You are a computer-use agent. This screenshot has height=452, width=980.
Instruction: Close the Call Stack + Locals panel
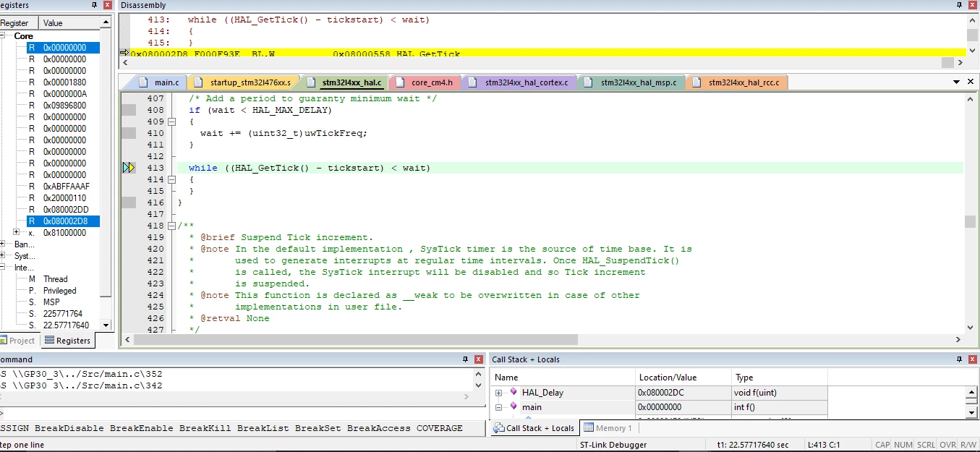(x=972, y=359)
